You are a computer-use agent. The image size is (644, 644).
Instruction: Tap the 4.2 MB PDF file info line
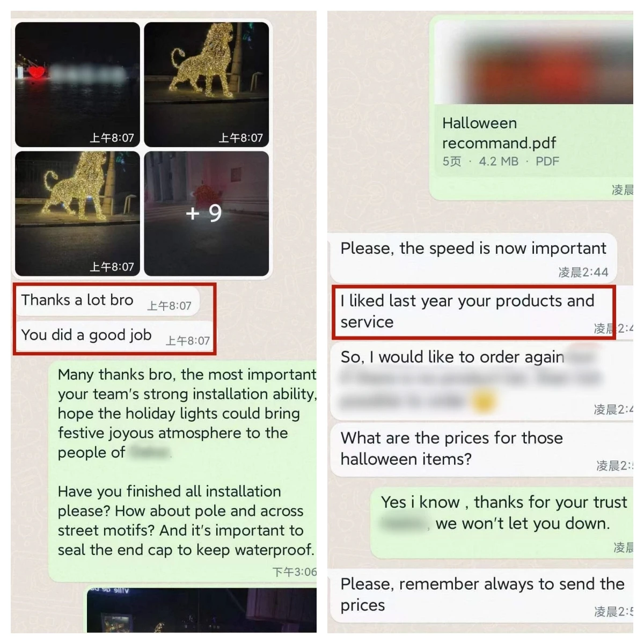coord(501,161)
